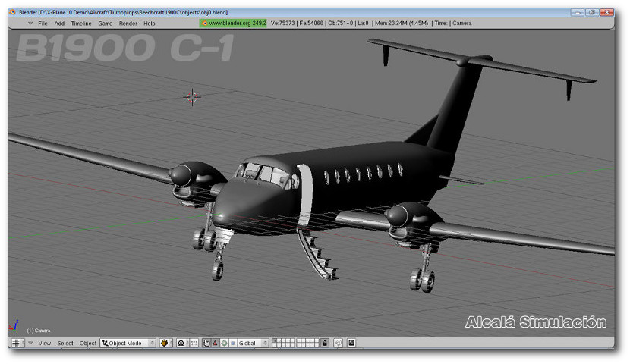This screenshot has height=364, width=630.
Task: Enable the scale manipulator square icon
Action: 232,344
